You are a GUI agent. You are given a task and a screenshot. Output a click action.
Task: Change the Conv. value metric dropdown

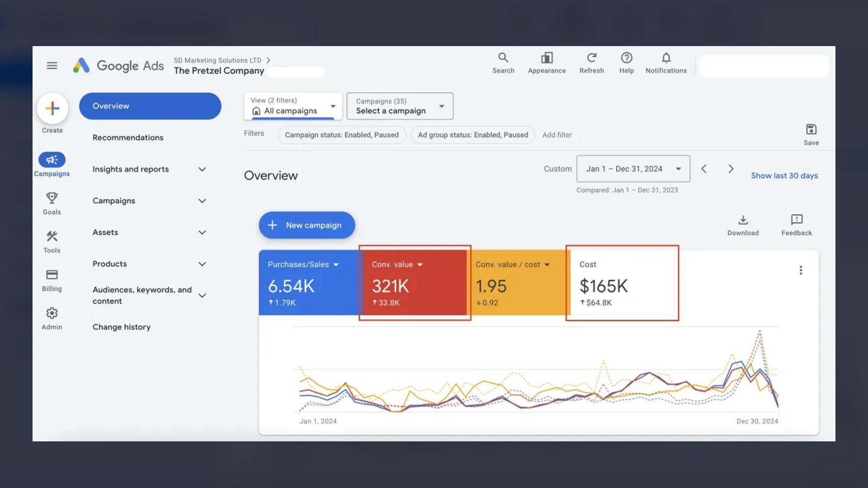pos(397,265)
